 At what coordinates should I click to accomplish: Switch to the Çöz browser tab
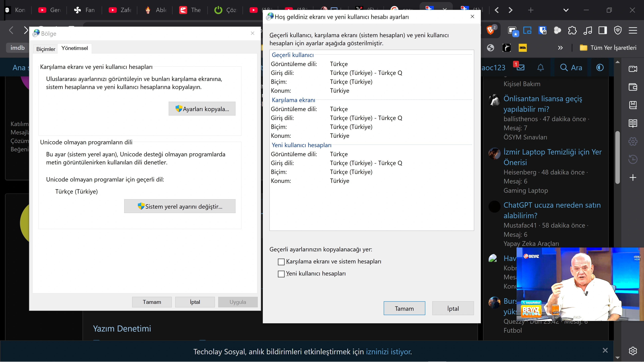[x=226, y=10]
